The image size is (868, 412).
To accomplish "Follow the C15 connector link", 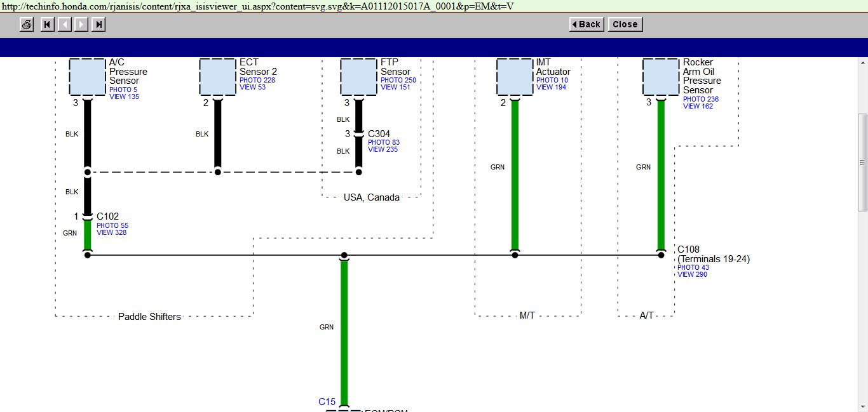I will pyautogui.click(x=327, y=402).
